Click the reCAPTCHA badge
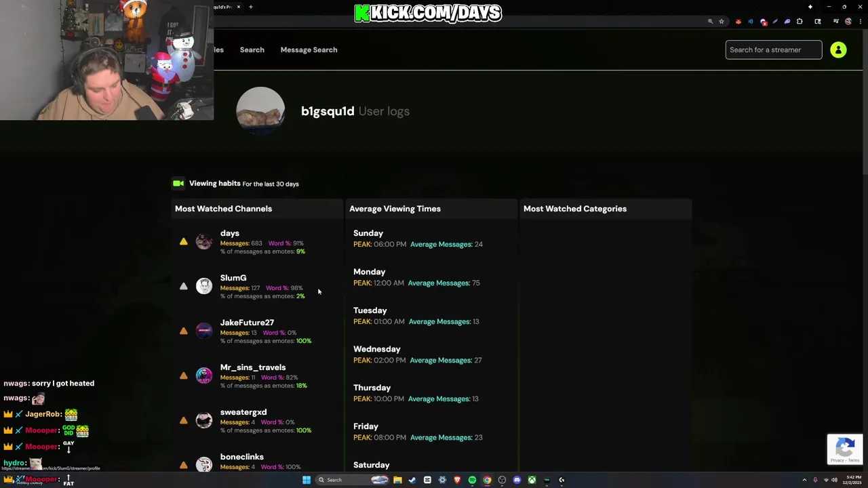The width and height of the screenshot is (868, 488). 845,449
